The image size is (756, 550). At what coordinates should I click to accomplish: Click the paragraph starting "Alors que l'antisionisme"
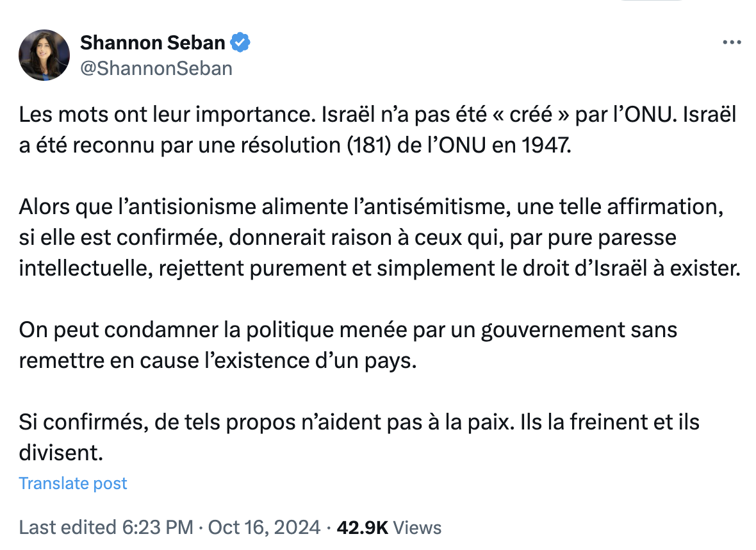(379, 237)
